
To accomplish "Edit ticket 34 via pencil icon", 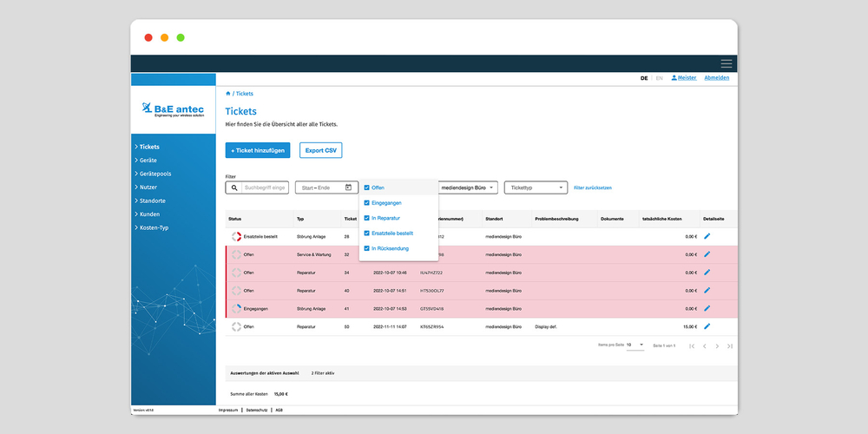I will point(707,273).
